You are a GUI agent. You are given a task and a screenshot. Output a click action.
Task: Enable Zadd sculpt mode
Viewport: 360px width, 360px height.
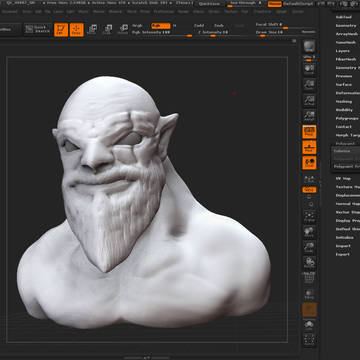tap(199, 26)
